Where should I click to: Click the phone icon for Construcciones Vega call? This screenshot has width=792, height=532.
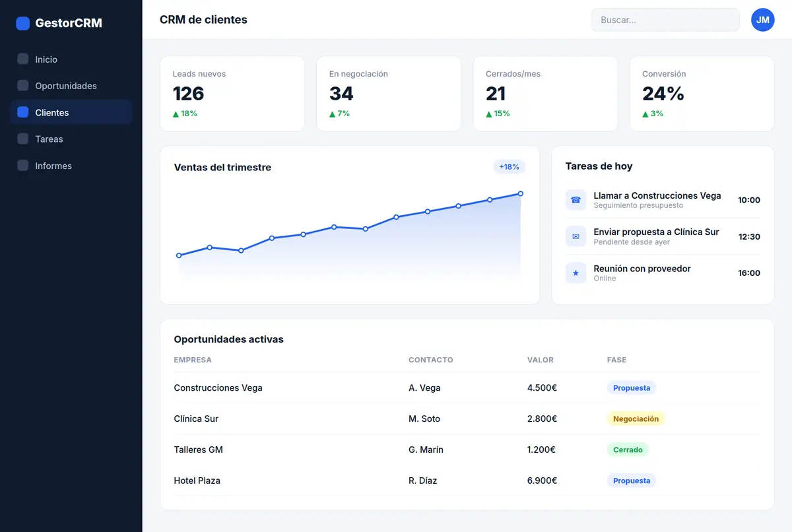576,200
